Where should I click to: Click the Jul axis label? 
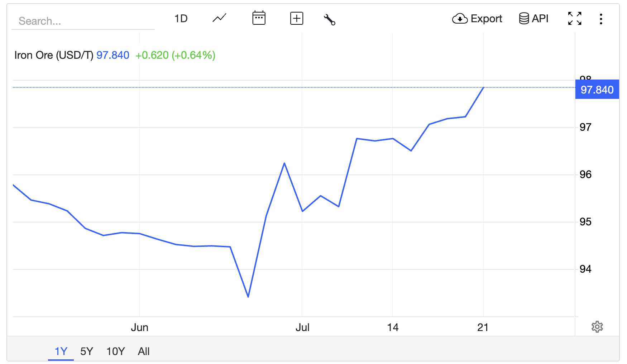tap(302, 327)
